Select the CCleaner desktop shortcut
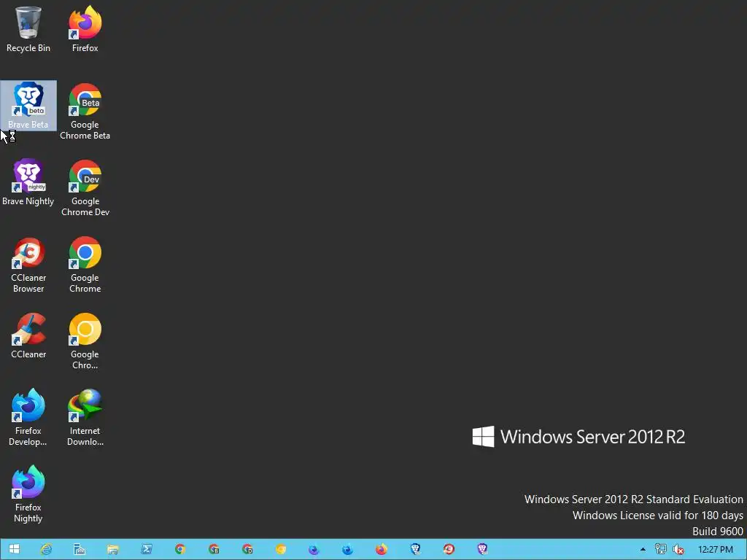747x560 pixels. [x=28, y=335]
